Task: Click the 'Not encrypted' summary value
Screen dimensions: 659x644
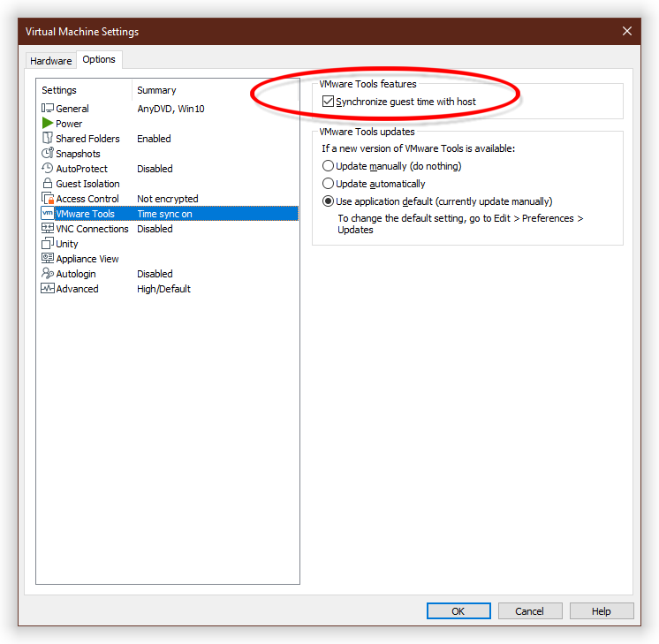Action: tap(168, 199)
